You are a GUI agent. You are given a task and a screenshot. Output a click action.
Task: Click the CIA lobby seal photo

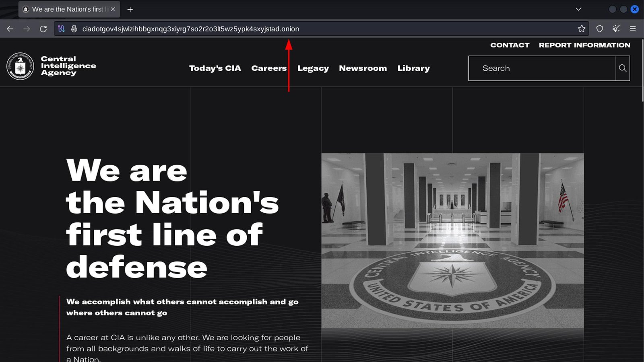pyautogui.click(x=452, y=241)
